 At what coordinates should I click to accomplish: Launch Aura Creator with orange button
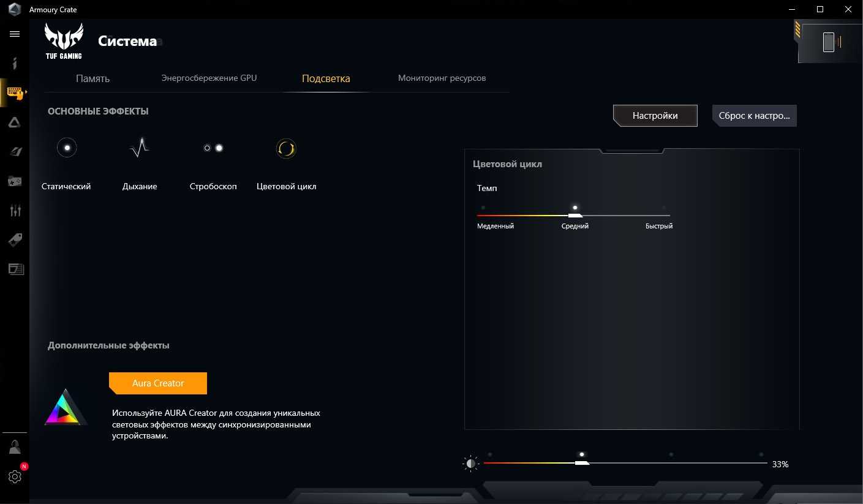pos(158,383)
